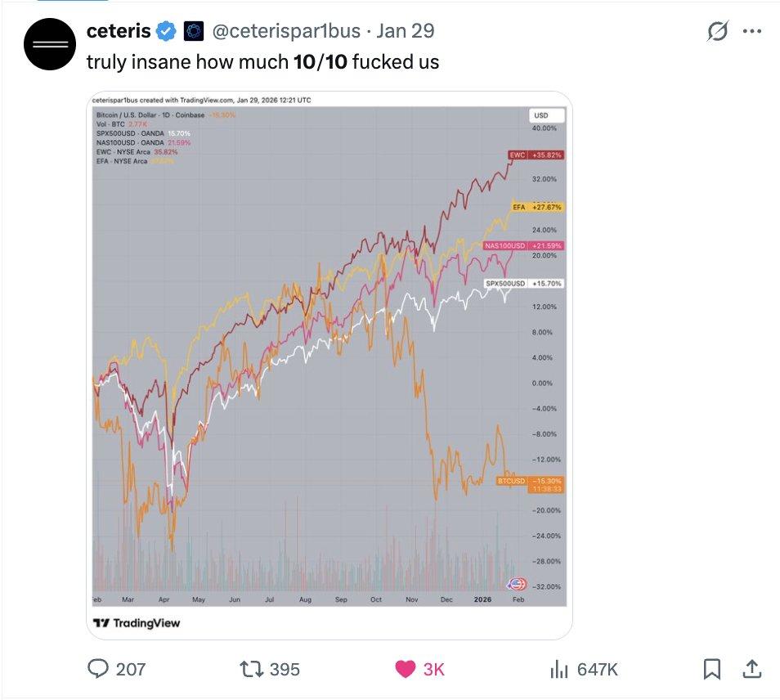Click the affiliate badge beside the checkmark
Image resolution: width=780 pixels, height=700 pixels.
[193, 32]
